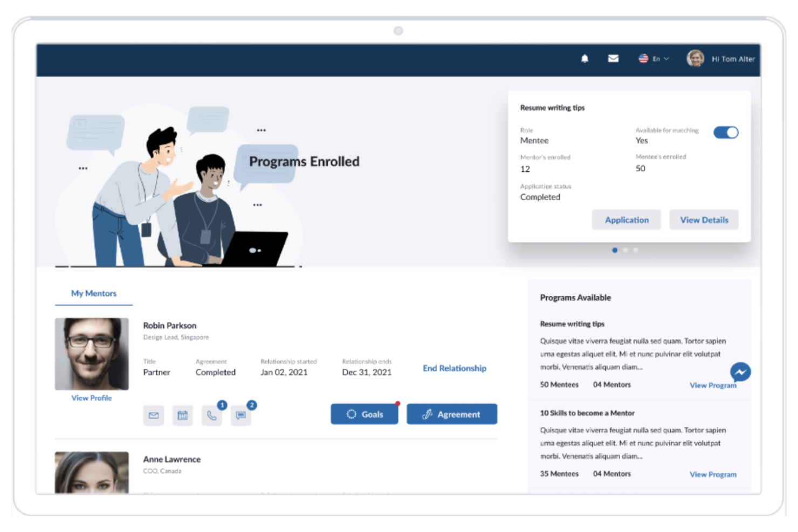The height and width of the screenshot is (532, 798).
Task: View Program for Resume writing tips
Action: (713, 385)
